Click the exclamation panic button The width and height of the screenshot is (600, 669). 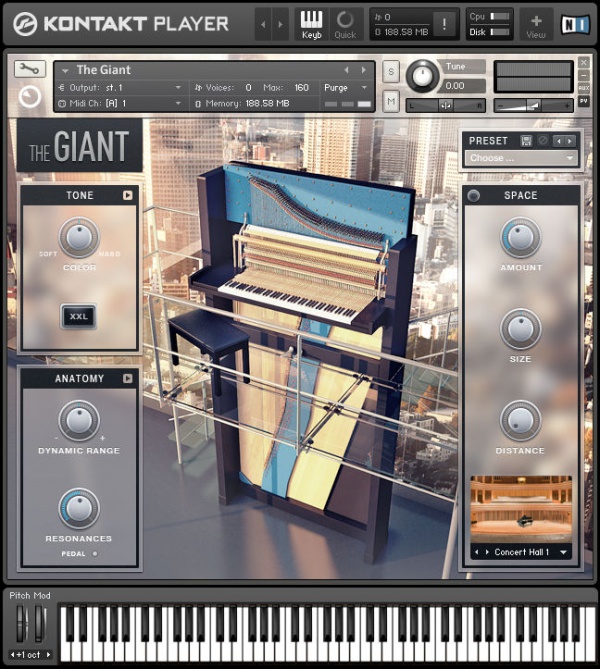pyautogui.click(x=444, y=24)
